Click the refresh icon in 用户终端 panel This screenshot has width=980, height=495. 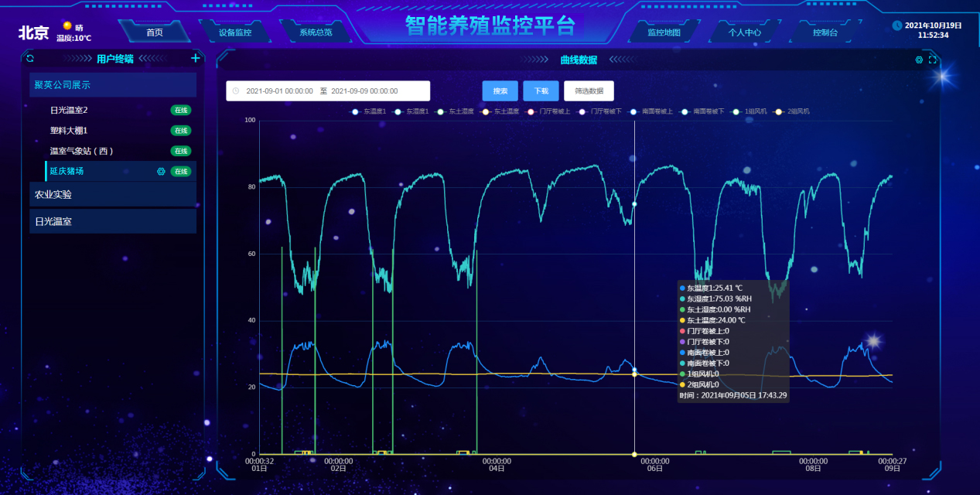coord(30,57)
